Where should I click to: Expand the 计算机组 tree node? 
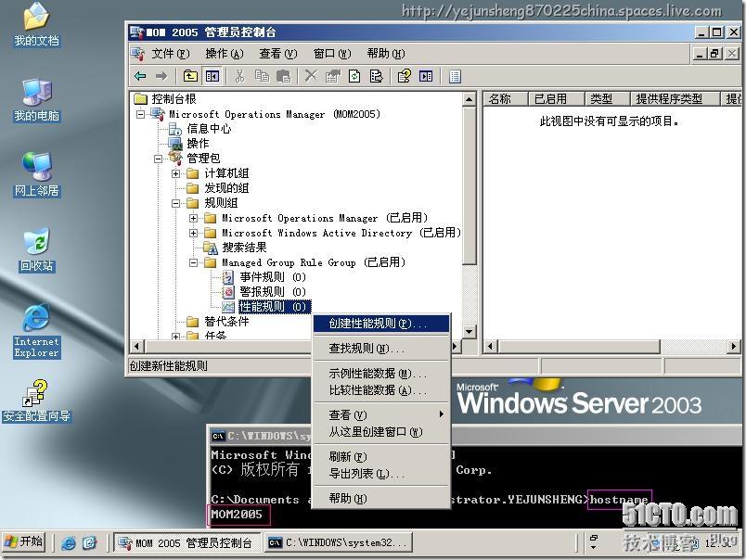tap(175, 173)
